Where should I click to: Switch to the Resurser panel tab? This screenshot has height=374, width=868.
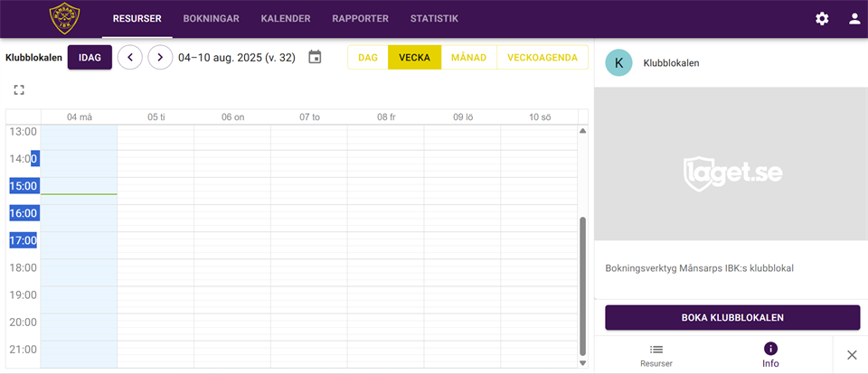656,355
